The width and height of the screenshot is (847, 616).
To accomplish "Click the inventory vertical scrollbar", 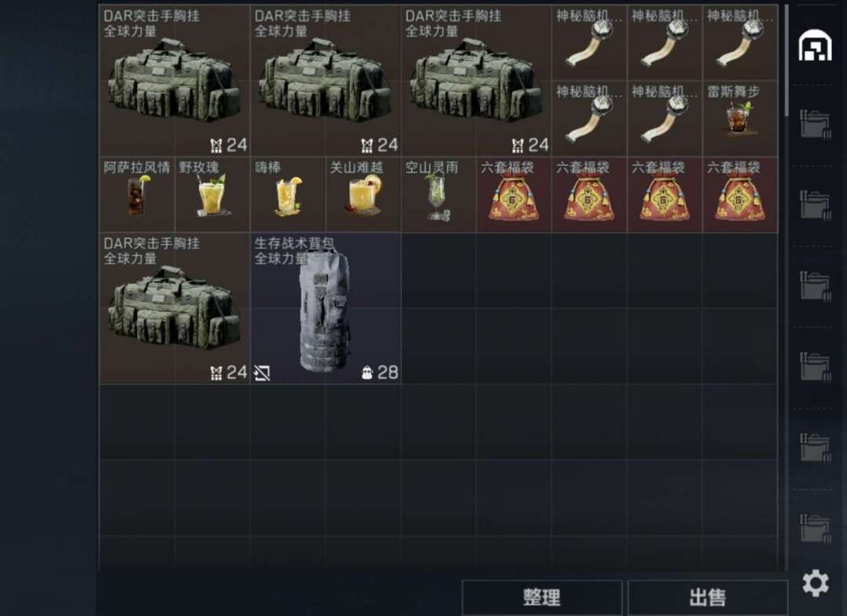I will click(x=787, y=60).
